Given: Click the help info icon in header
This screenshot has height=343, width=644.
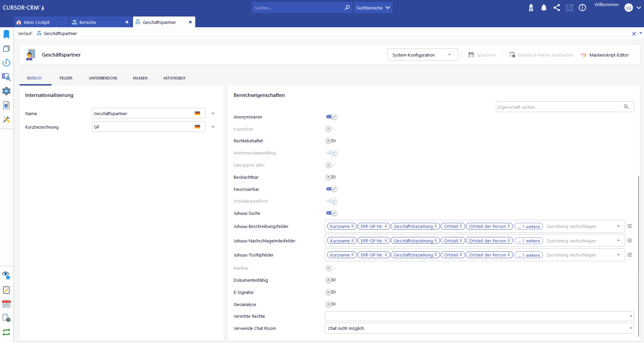Looking at the screenshot, I should coord(582,8).
